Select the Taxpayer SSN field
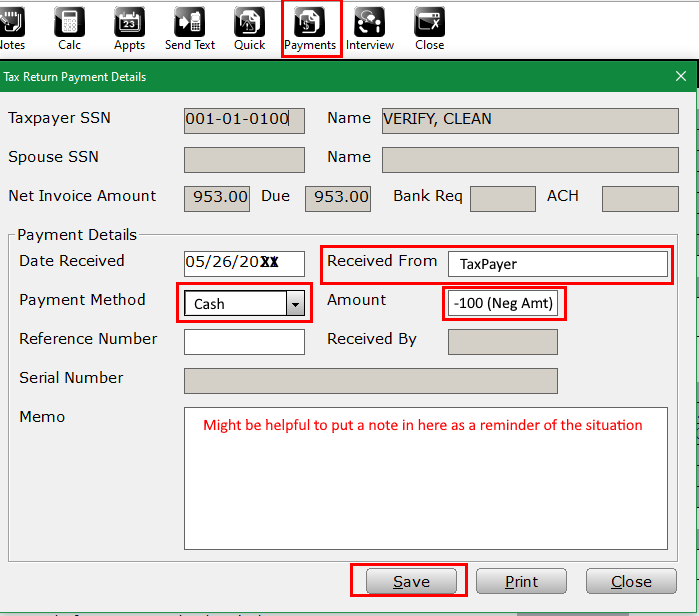The height and width of the screenshot is (616, 699). tap(244, 120)
